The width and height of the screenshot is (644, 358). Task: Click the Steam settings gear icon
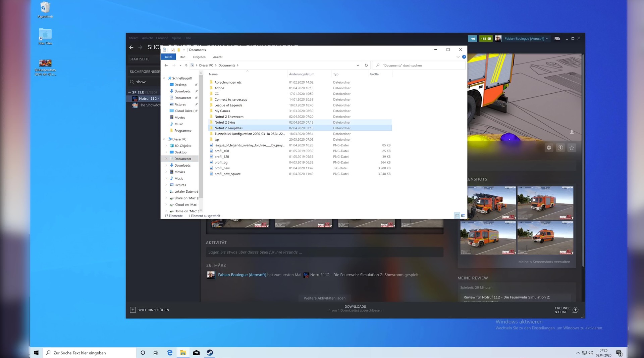click(549, 148)
